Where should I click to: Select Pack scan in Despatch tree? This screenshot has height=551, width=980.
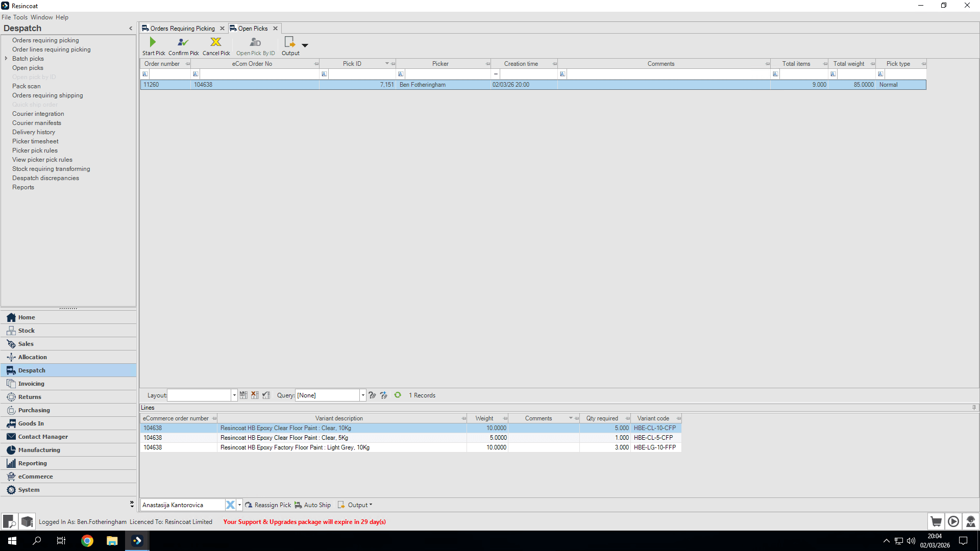(27, 86)
